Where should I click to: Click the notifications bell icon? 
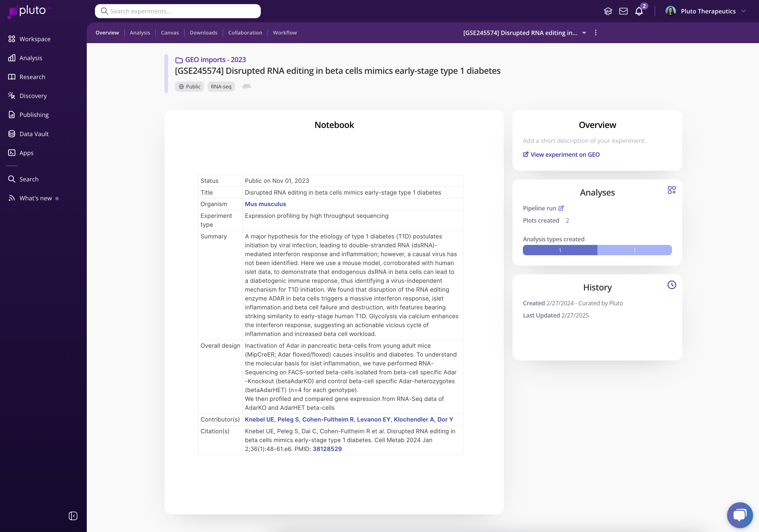639,11
